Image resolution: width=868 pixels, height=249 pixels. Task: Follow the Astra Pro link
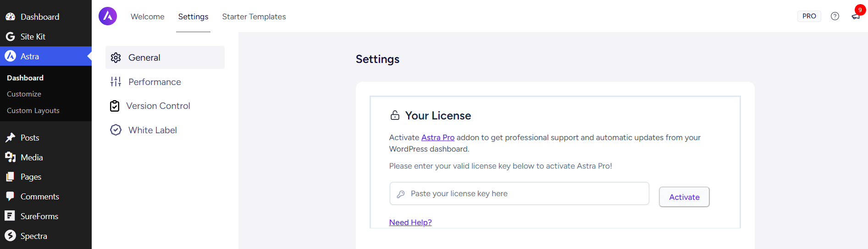click(437, 137)
